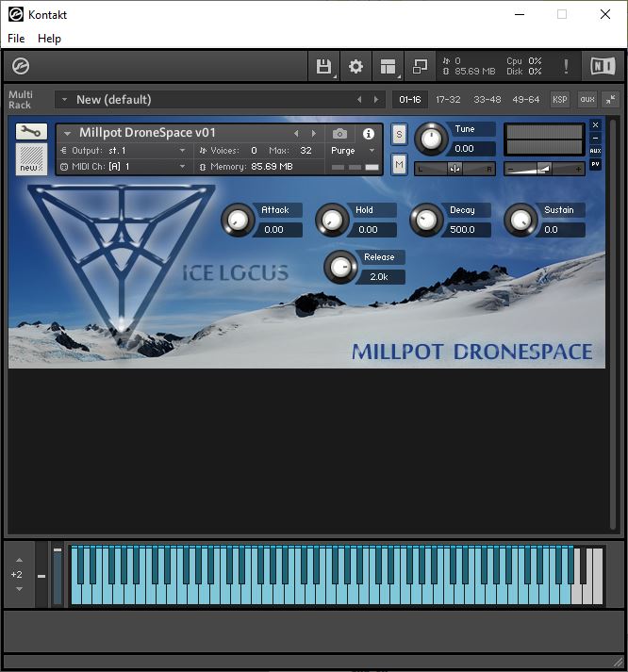Open the save floppy disk menu
The height and width of the screenshot is (672, 628).
point(324,66)
